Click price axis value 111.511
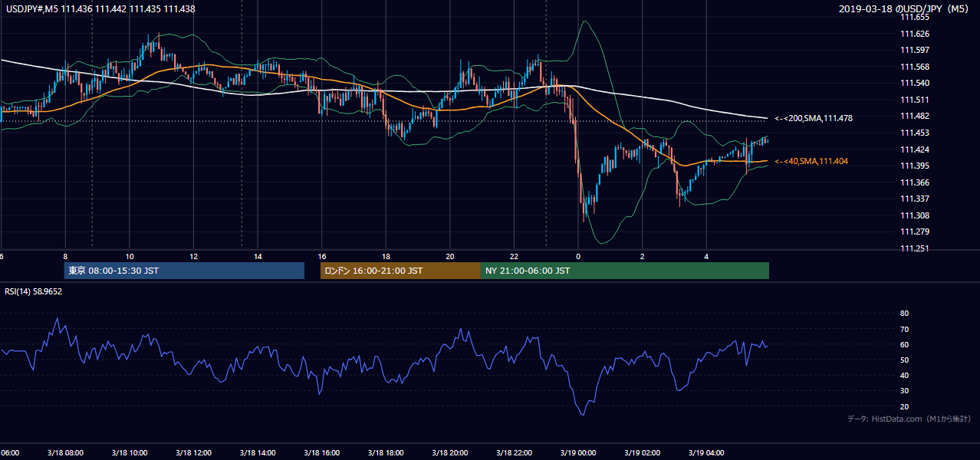 [916, 100]
